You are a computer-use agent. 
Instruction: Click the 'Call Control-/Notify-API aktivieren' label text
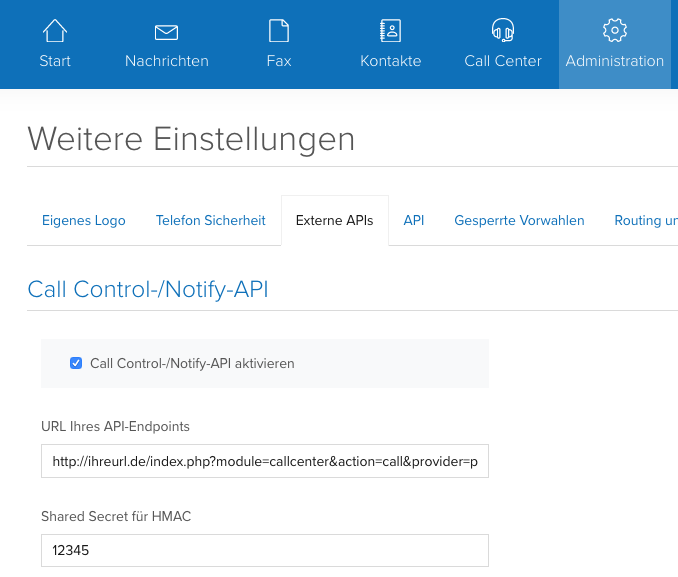[192, 363]
